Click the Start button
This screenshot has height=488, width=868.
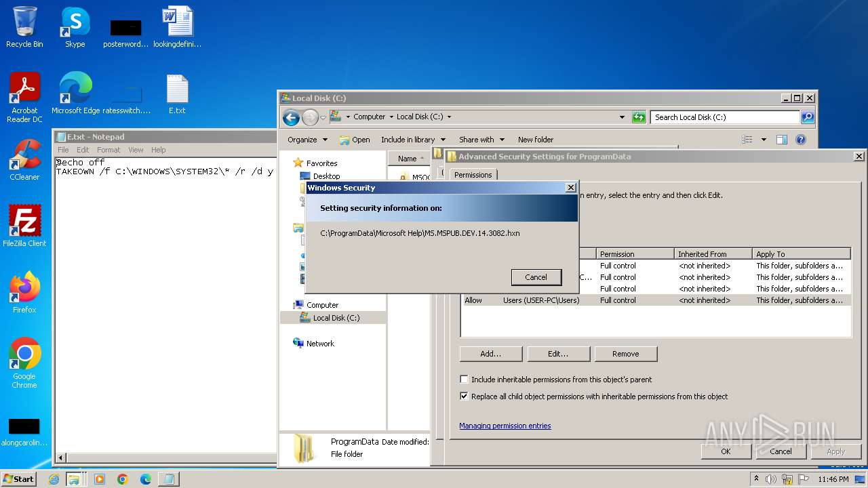coord(19,479)
